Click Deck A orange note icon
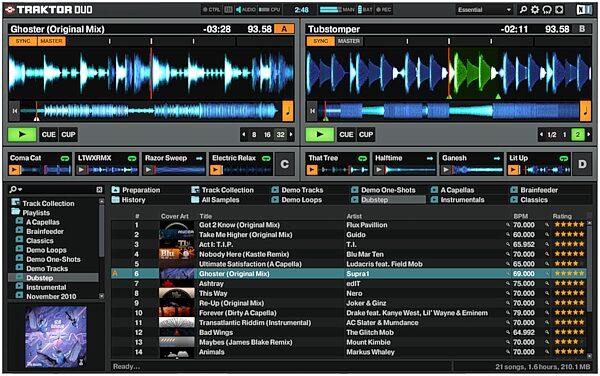 (x=288, y=111)
